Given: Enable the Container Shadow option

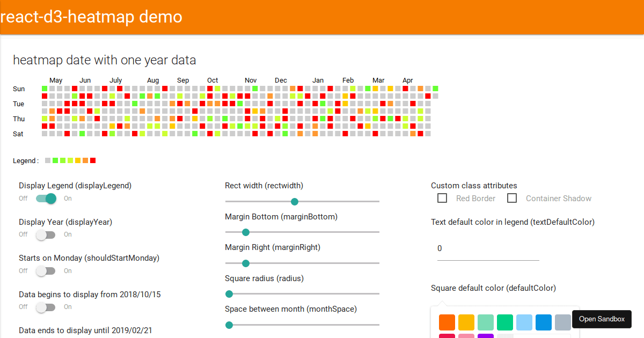Looking at the screenshot, I should point(512,198).
